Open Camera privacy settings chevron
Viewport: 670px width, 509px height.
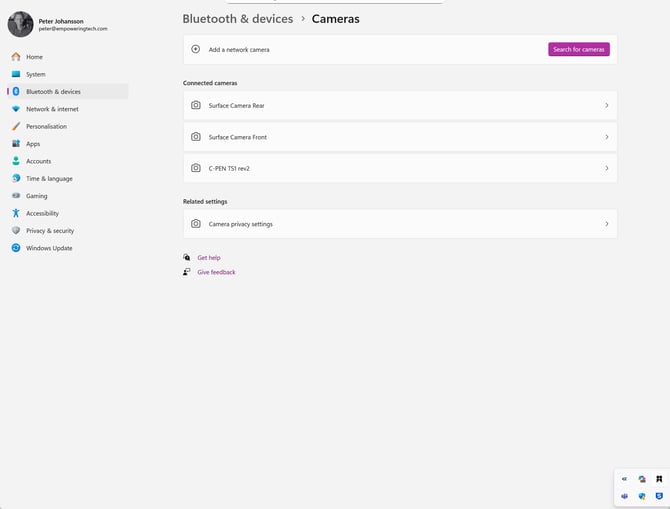coord(607,224)
